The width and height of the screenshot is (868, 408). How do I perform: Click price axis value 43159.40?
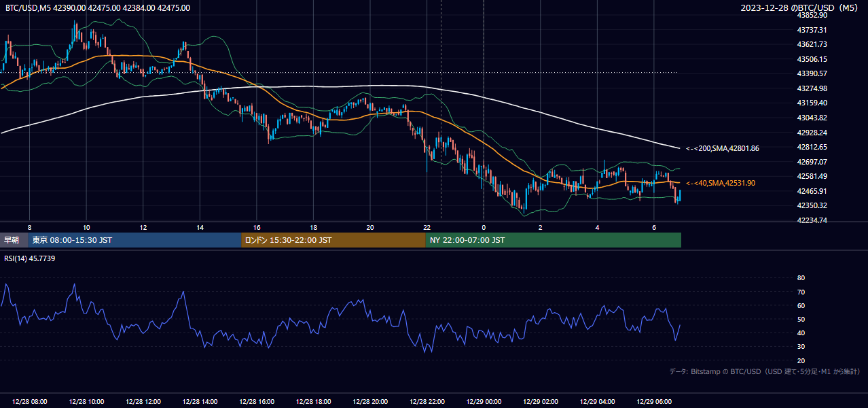812,103
